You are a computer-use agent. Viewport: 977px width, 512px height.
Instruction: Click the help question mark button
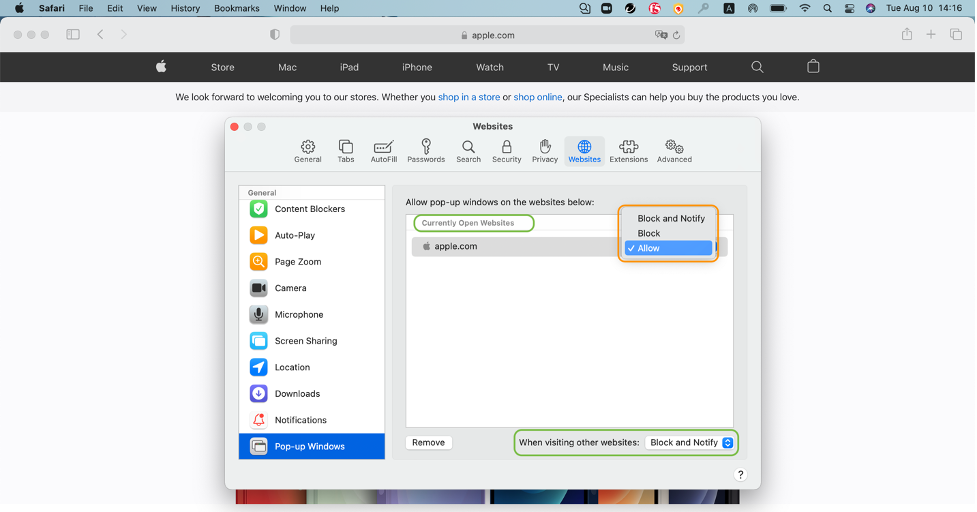[740, 475]
